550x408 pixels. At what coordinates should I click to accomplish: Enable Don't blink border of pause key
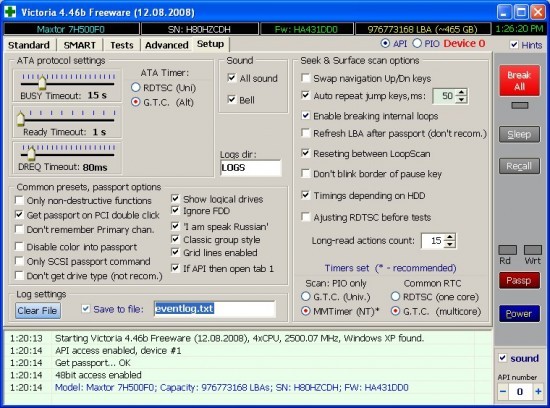point(306,173)
